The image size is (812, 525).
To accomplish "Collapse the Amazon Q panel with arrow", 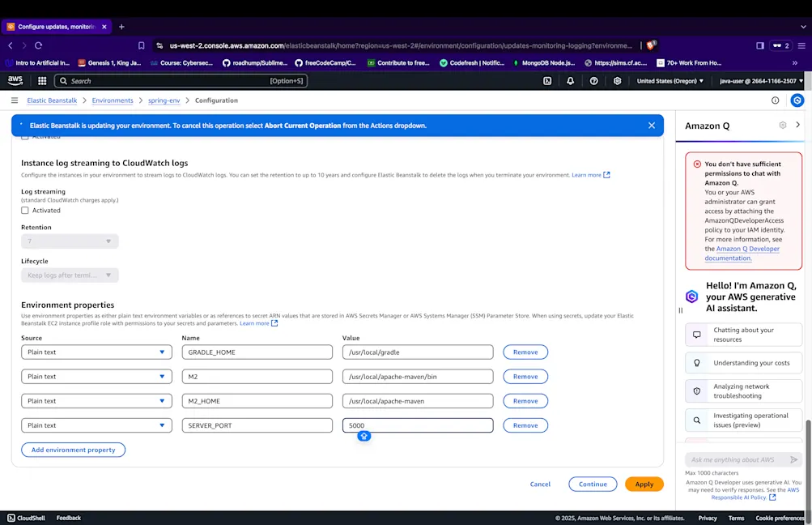I will [x=797, y=125].
